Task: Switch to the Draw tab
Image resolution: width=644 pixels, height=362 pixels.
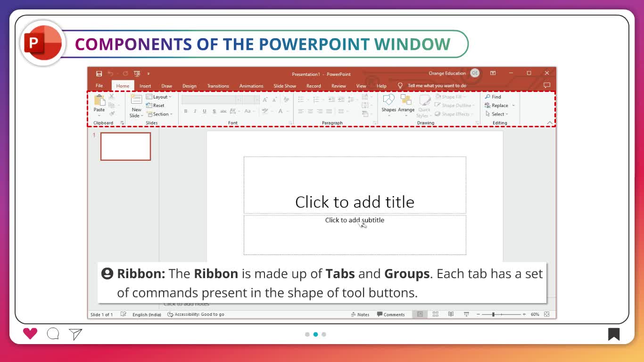Action: (x=167, y=86)
